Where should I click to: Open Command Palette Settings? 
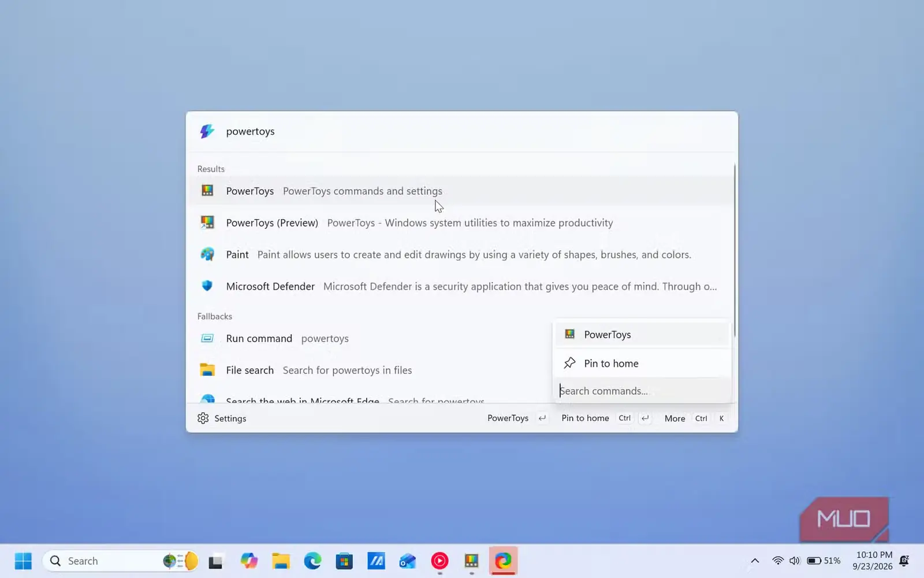click(222, 418)
